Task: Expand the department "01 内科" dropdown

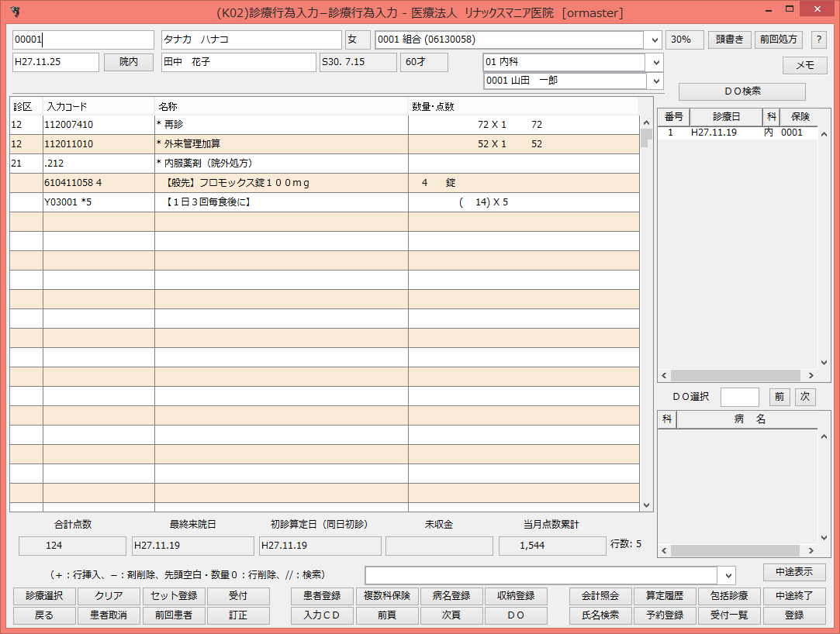Action: 655,62
